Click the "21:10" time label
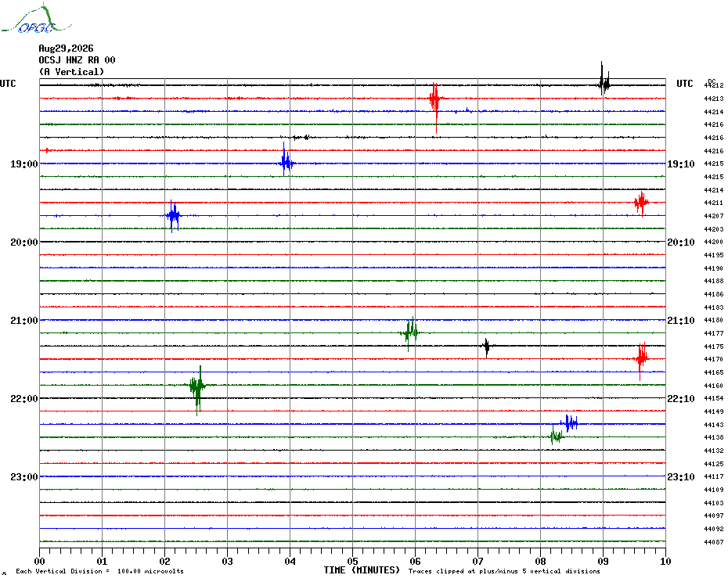The width and height of the screenshot is (728, 582). click(681, 320)
